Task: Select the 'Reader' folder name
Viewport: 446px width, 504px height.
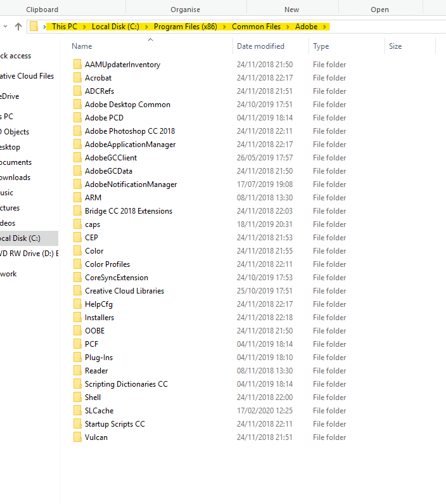Action: click(x=96, y=371)
